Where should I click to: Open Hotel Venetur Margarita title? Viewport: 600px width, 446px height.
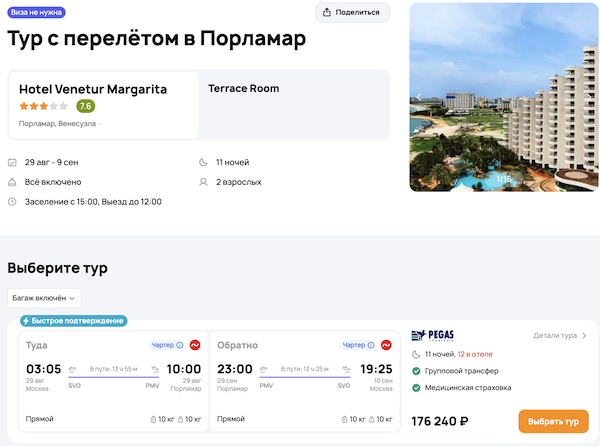click(x=93, y=89)
